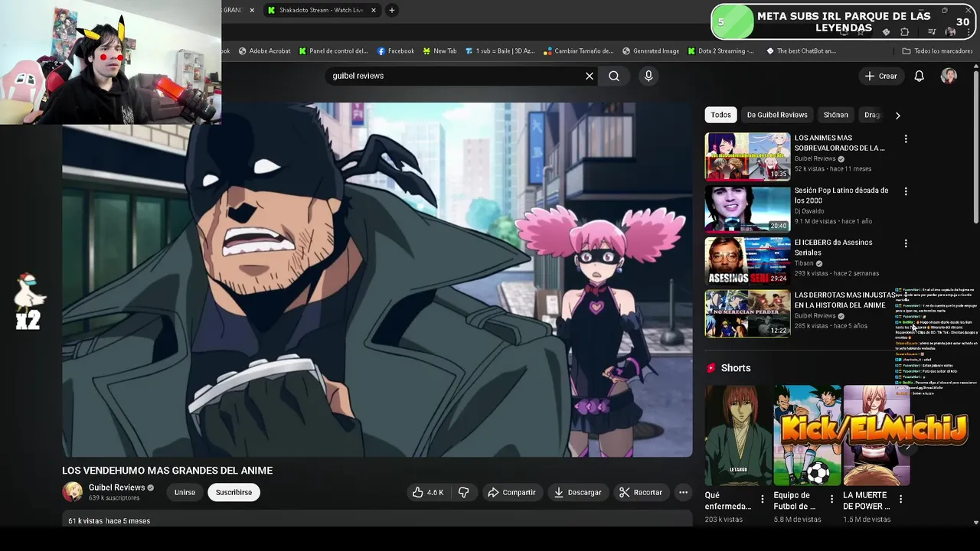Open the Dota 2 Streaming bookmark
Image resolution: width=980 pixels, height=551 pixels.
[x=720, y=51]
